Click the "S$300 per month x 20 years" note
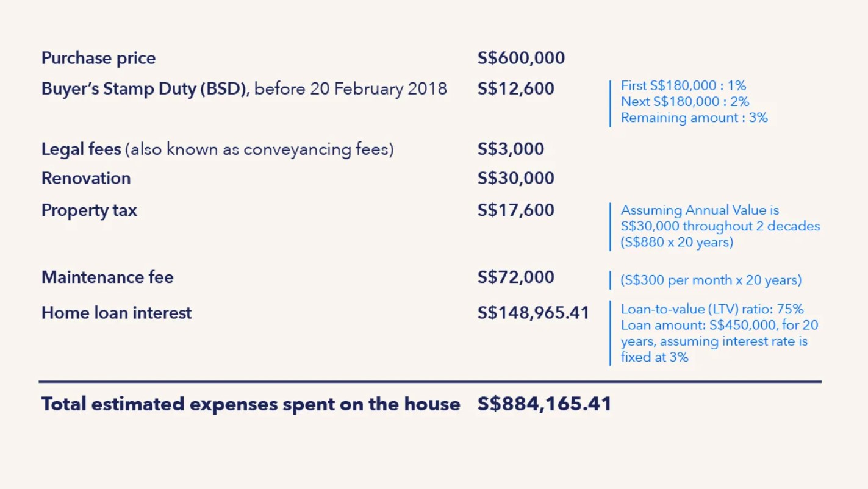868x489 pixels. click(711, 280)
